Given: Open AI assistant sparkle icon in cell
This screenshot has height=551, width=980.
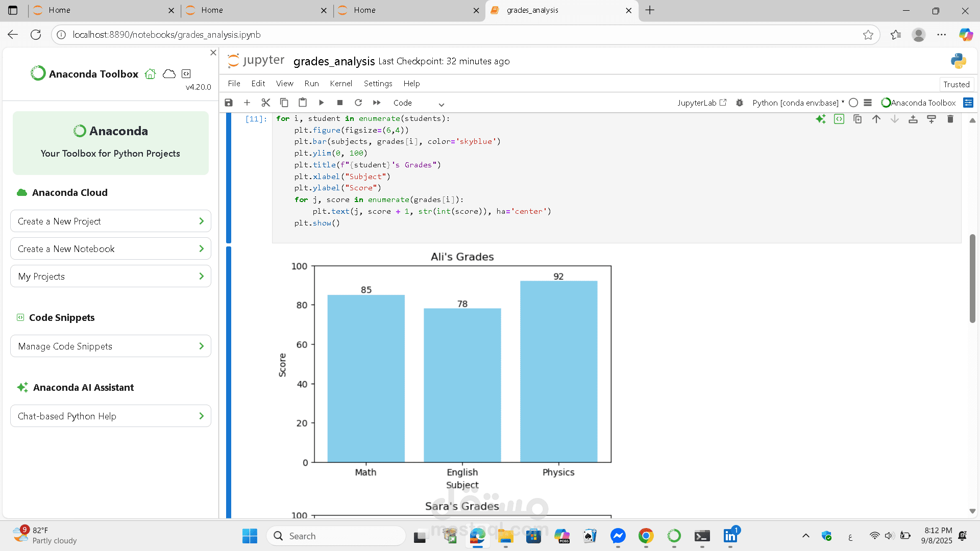Looking at the screenshot, I should (821, 119).
